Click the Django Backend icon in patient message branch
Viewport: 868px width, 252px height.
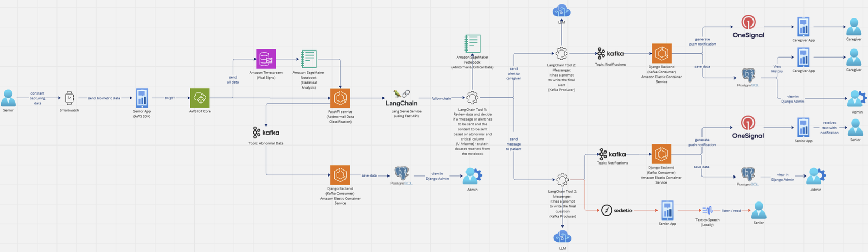661,154
